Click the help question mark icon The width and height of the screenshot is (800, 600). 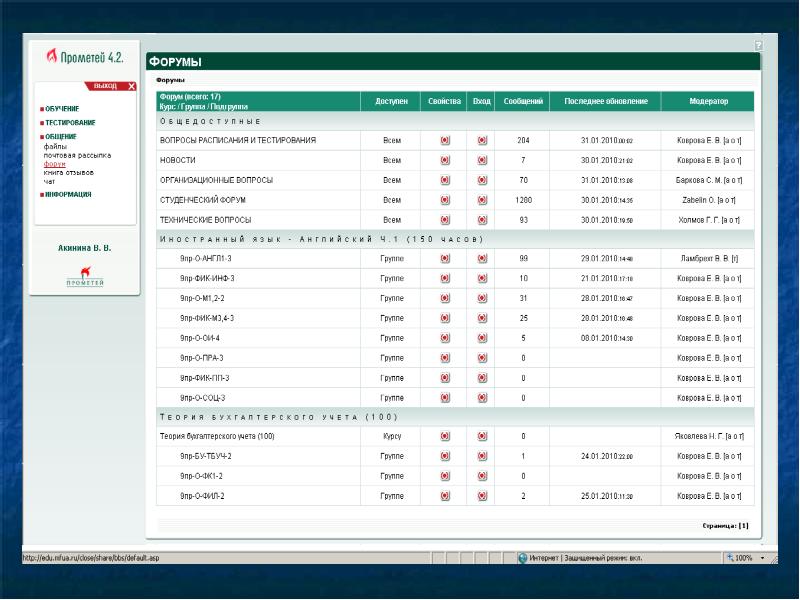759,46
